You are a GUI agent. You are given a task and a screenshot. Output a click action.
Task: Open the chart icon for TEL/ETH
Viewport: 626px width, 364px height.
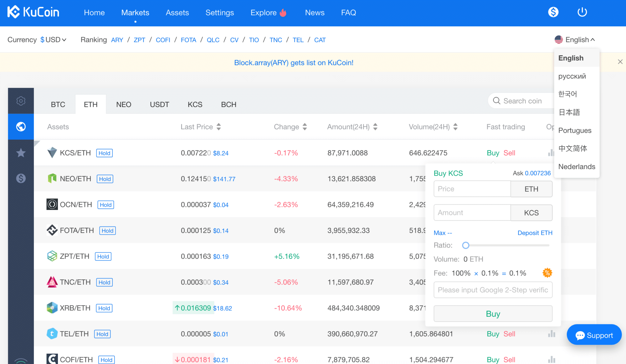tap(552, 334)
